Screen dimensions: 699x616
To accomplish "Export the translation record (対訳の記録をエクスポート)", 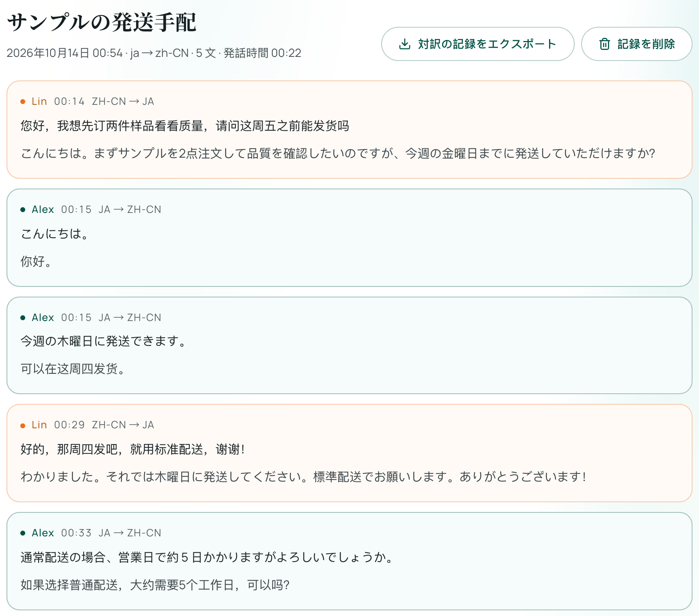I will (x=478, y=44).
